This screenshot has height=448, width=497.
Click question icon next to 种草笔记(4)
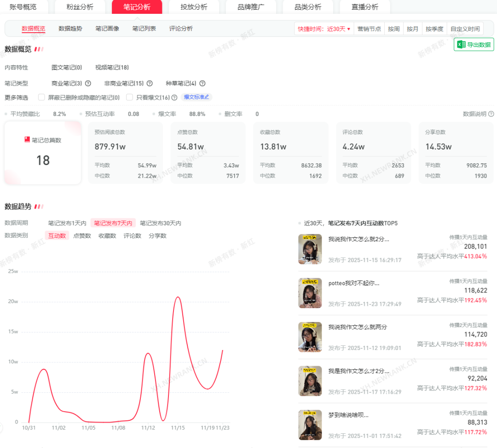click(202, 84)
